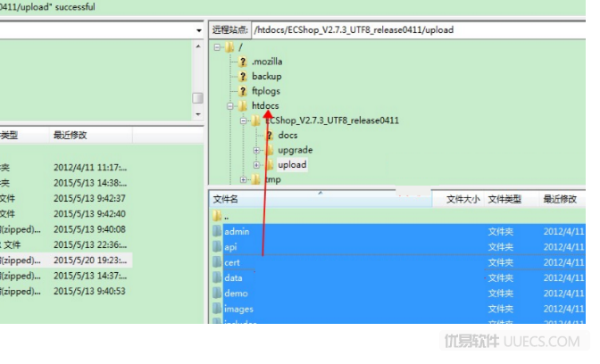This screenshot has height=364, width=600.
Task: Select the images row in remote list
Action: tap(398, 309)
